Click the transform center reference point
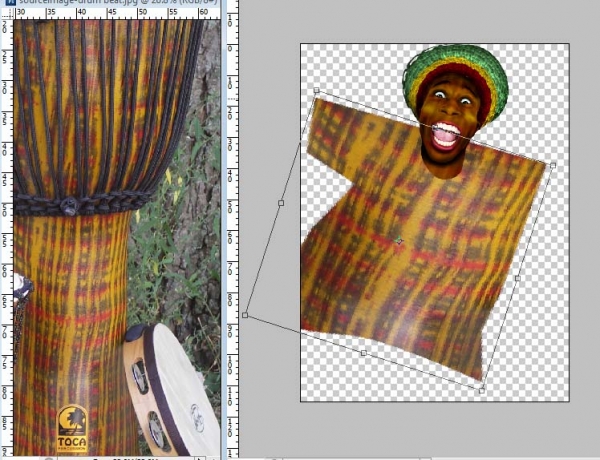Viewport: 600px width, 460px height. [x=399, y=240]
